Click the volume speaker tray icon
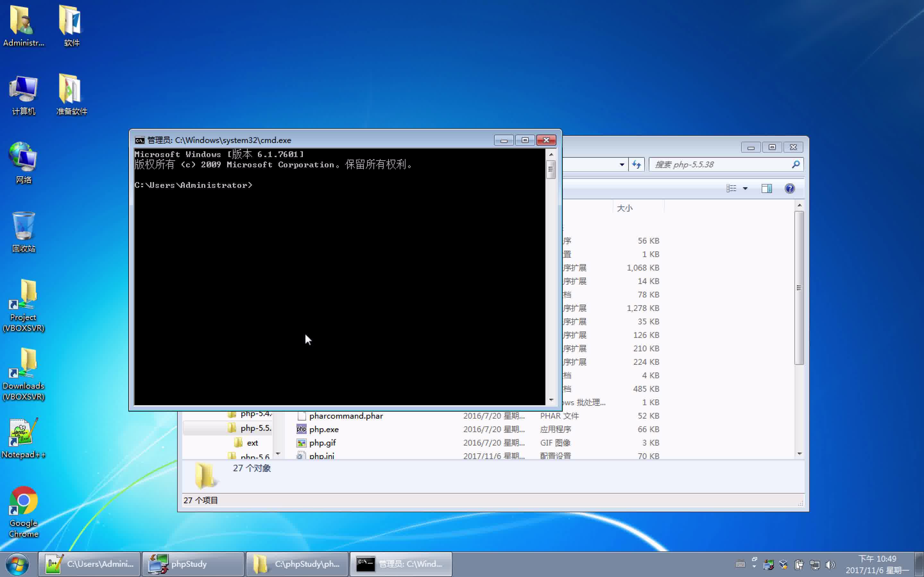The height and width of the screenshot is (577, 924). tap(830, 564)
